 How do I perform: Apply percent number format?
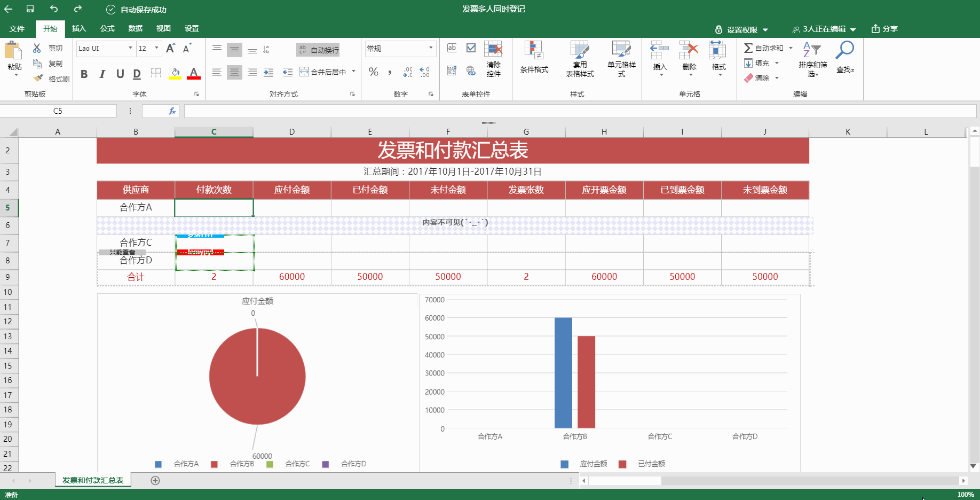click(374, 72)
